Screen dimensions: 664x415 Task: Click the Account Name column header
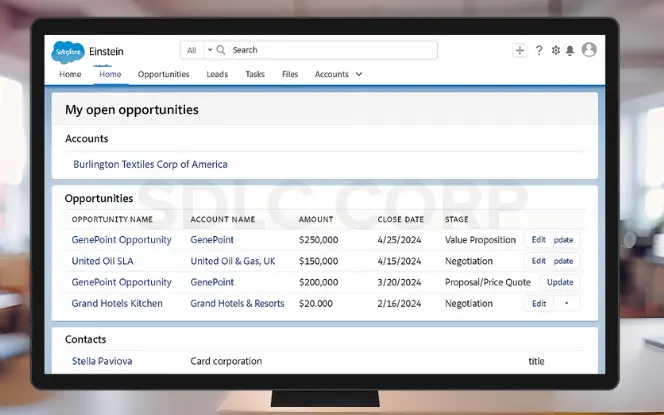[223, 219]
